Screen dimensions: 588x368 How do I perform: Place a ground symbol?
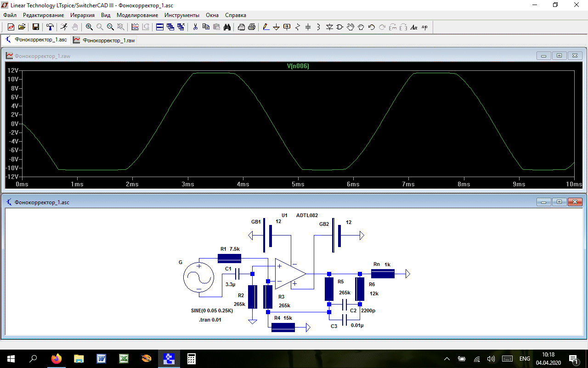277,27
